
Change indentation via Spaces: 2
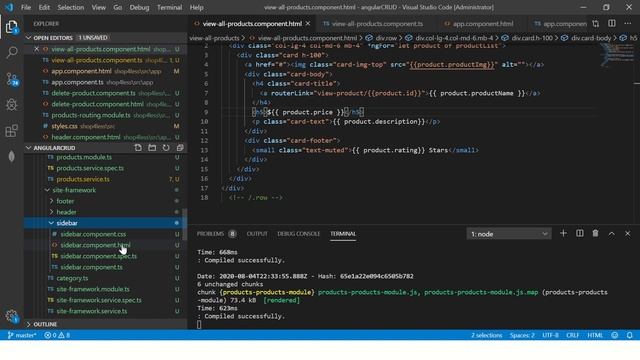click(x=522, y=335)
